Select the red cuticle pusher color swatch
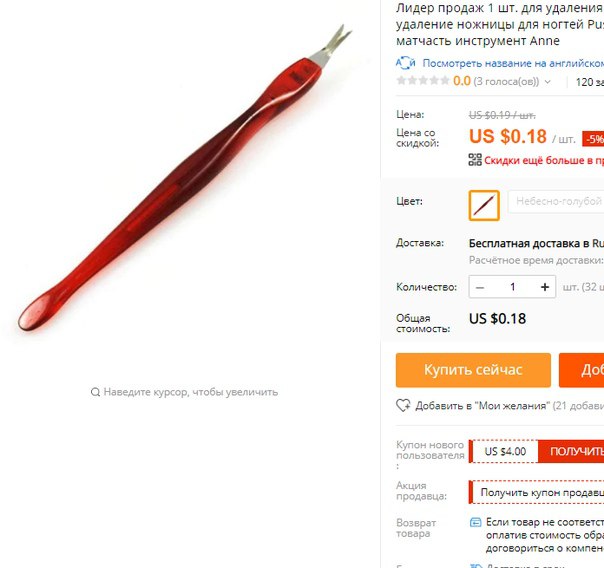 click(x=484, y=205)
